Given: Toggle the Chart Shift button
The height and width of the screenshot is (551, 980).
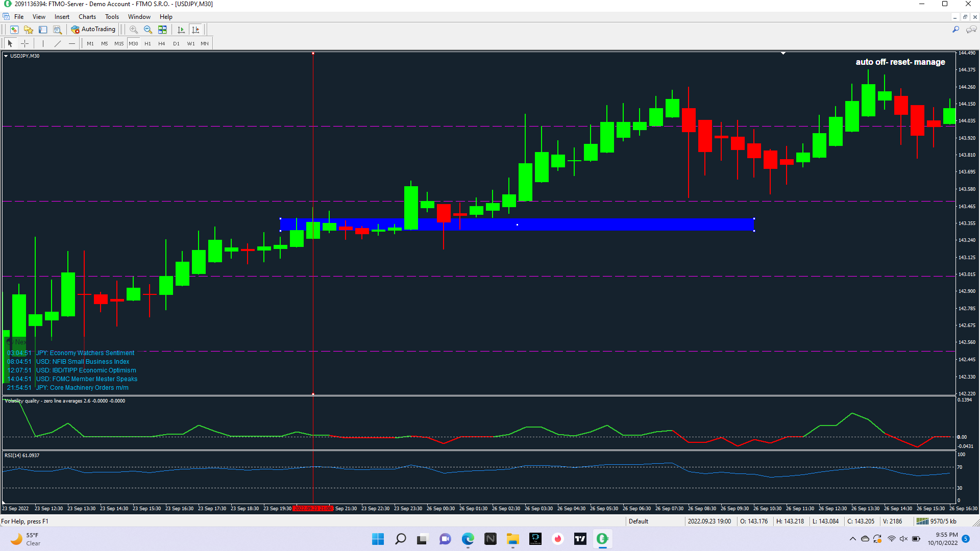Looking at the screenshot, I should coord(195,30).
